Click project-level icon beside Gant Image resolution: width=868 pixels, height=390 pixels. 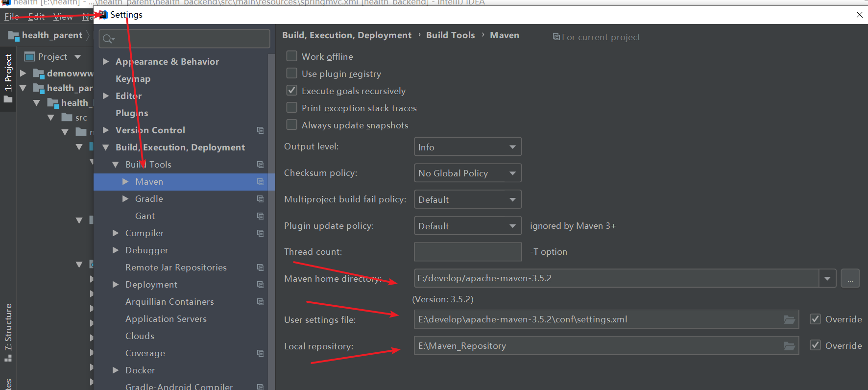[260, 216]
